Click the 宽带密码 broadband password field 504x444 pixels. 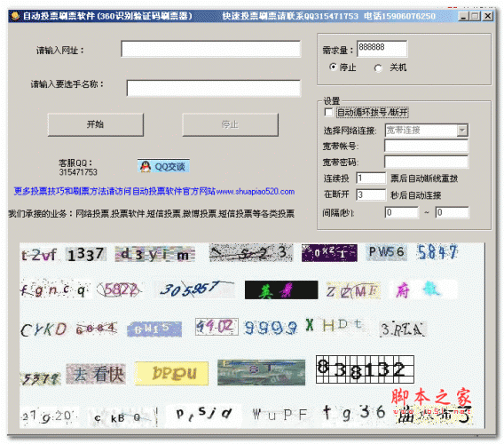pyautogui.click(x=426, y=162)
